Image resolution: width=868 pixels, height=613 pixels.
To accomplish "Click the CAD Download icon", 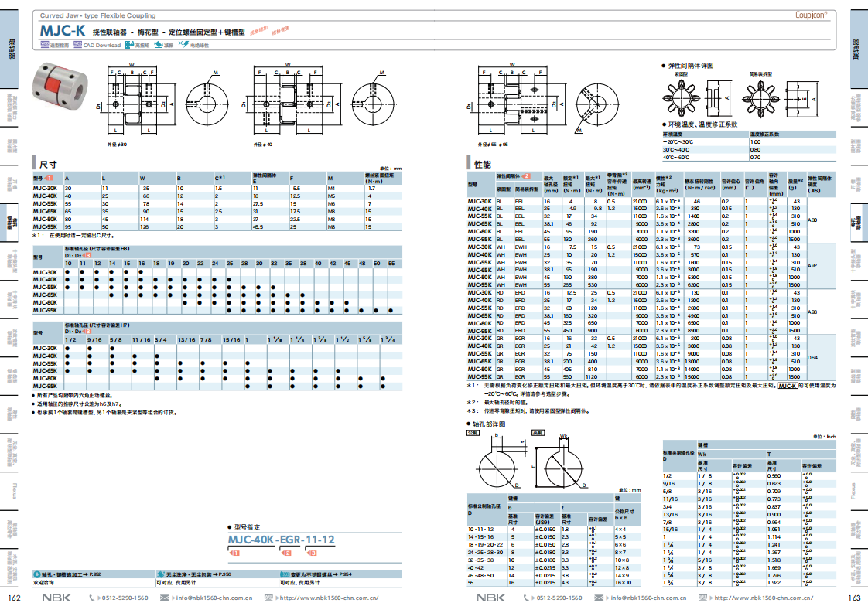I will click(x=77, y=45).
